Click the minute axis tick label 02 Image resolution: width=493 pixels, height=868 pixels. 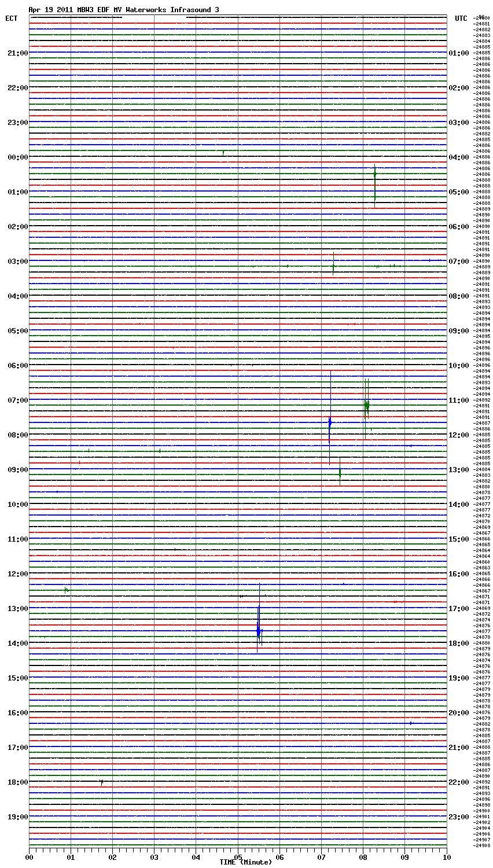point(113,856)
